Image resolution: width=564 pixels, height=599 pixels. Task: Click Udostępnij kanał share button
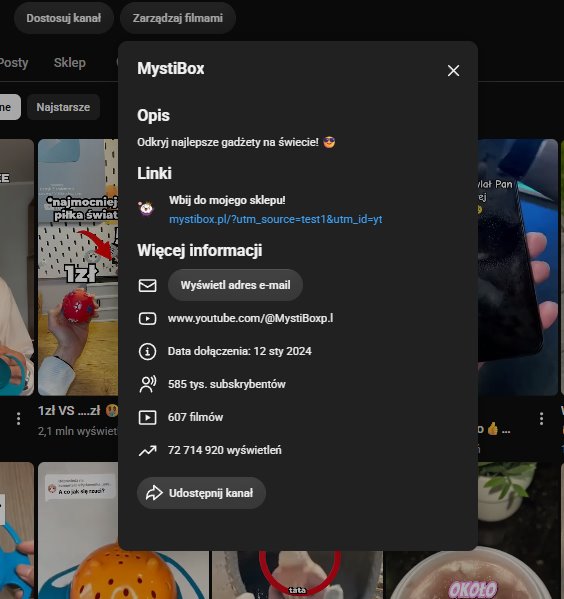(x=201, y=493)
